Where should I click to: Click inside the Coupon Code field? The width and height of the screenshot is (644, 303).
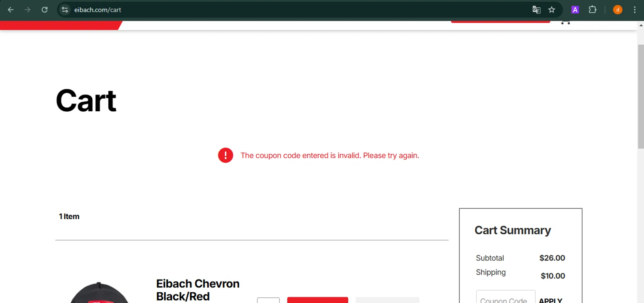coord(506,297)
